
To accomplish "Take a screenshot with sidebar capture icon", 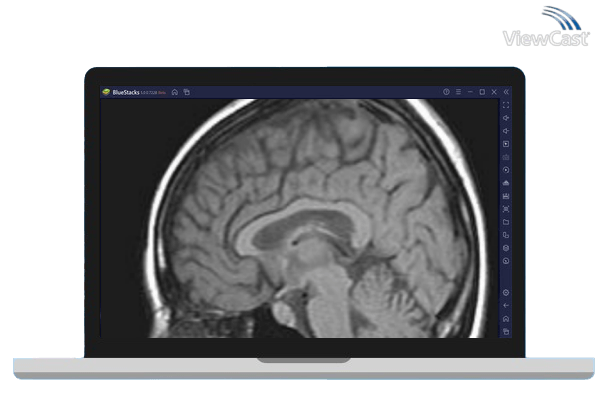I will pyautogui.click(x=506, y=209).
